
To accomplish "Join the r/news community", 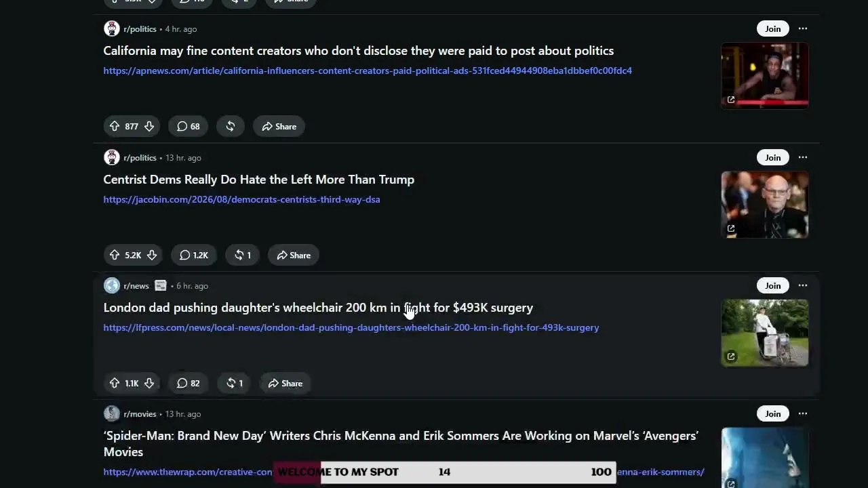I will [x=772, y=285].
